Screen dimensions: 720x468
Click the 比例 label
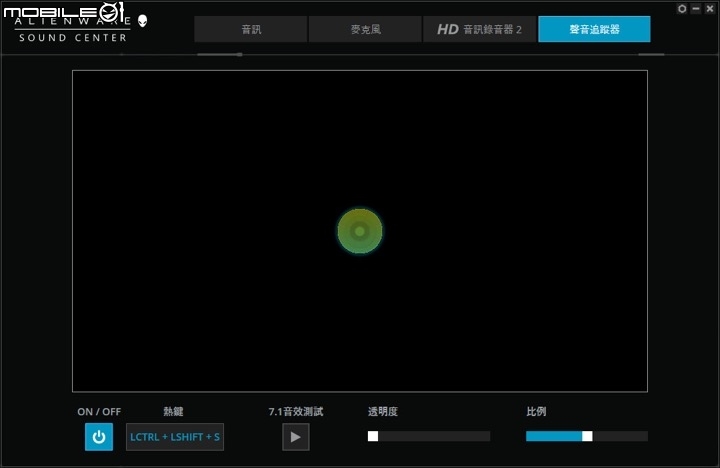pos(536,412)
